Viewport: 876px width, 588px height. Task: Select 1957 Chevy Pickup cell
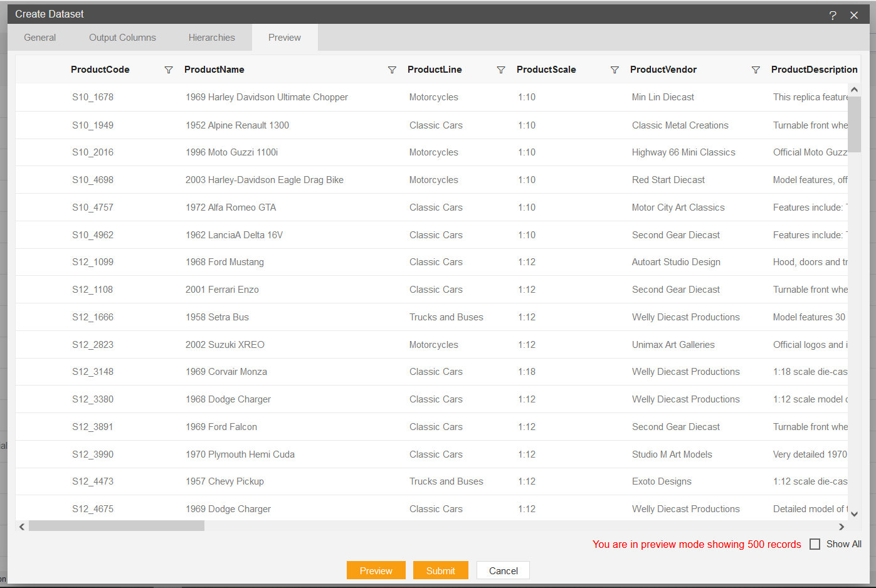tap(224, 481)
